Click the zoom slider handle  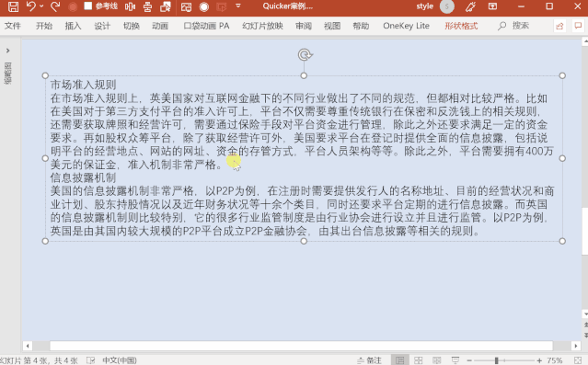coord(496,360)
